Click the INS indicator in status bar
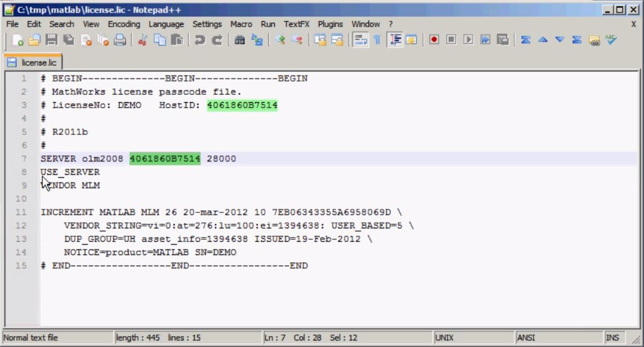 [612, 338]
